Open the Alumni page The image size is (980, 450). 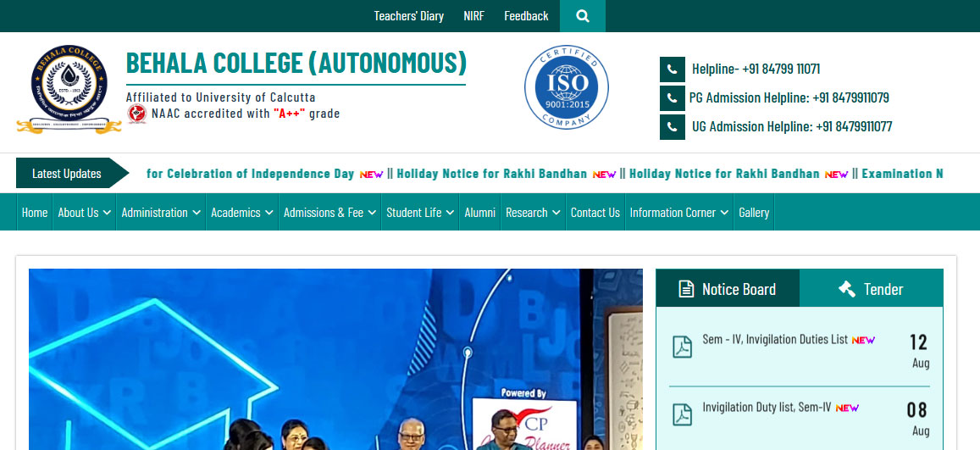pyautogui.click(x=480, y=213)
